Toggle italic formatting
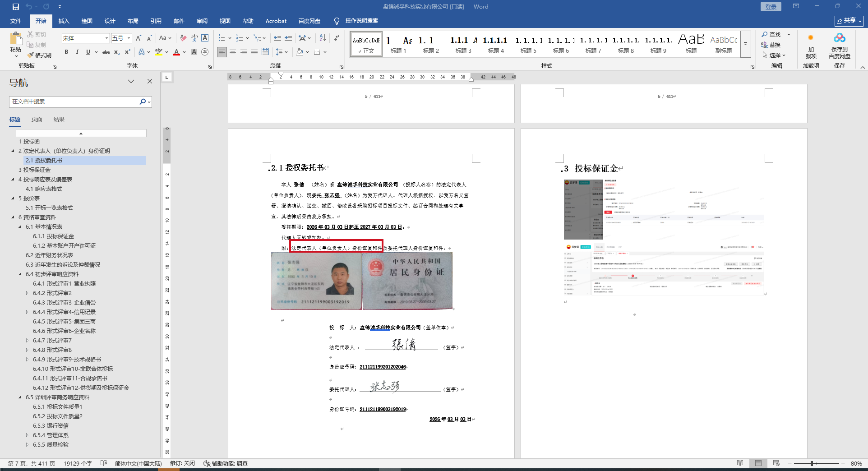This screenshot has width=868, height=471. [x=77, y=52]
